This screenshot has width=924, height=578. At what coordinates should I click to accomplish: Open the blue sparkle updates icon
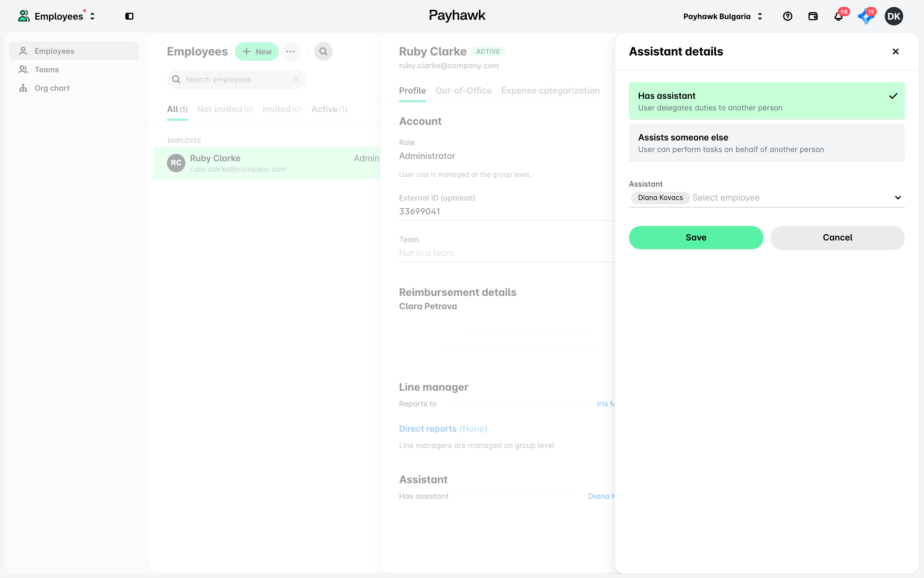click(866, 16)
